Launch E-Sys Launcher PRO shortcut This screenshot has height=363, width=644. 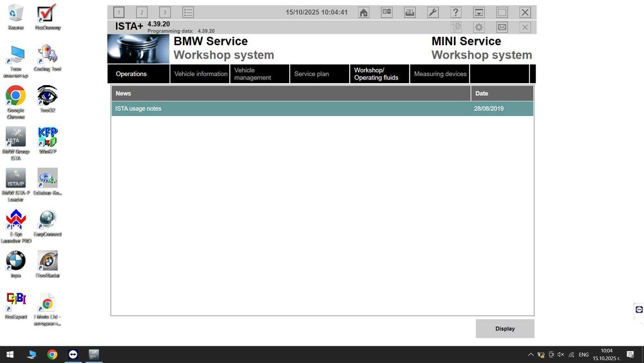point(15,226)
